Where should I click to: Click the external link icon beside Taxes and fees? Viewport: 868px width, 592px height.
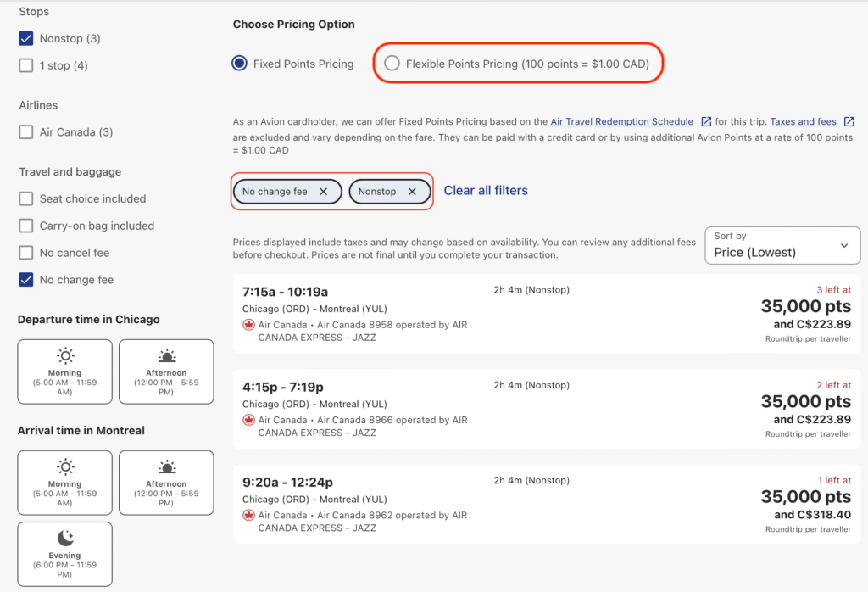point(849,122)
